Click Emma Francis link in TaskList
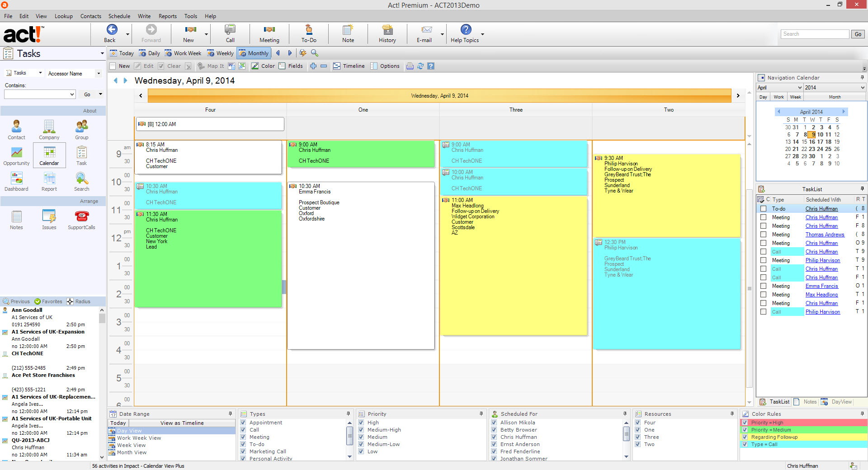 coord(821,286)
